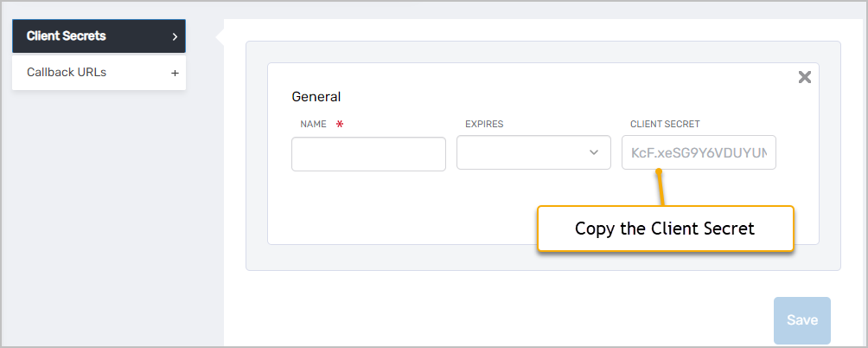868x348 pixels.
Task: Click the General section heading
Action: [x=316, y=97]
